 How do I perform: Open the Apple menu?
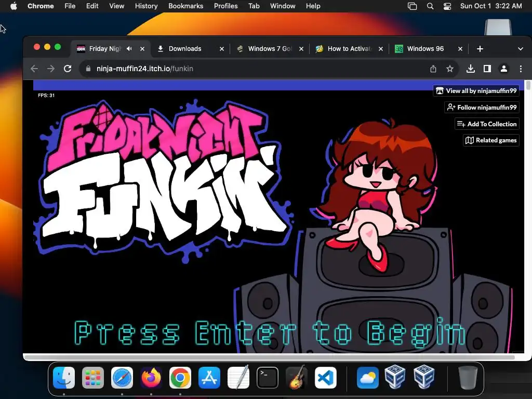click(14, 6)
